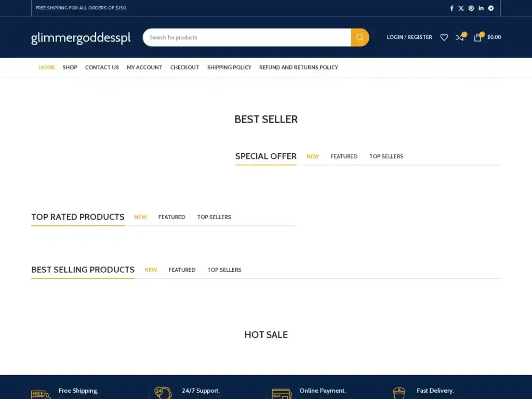Click the Login / Register link
The image size is (532, 399).
(x=409, y=37)
